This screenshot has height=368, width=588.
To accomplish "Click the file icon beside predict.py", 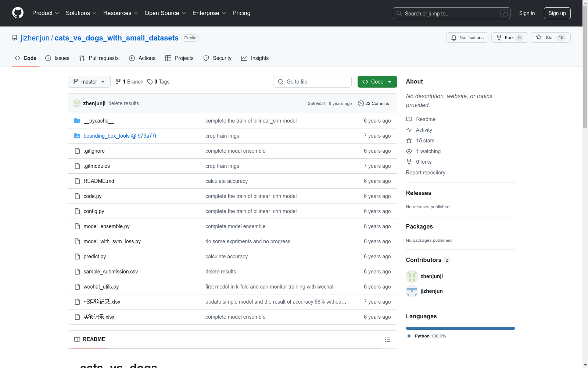I will pos(77,256).
